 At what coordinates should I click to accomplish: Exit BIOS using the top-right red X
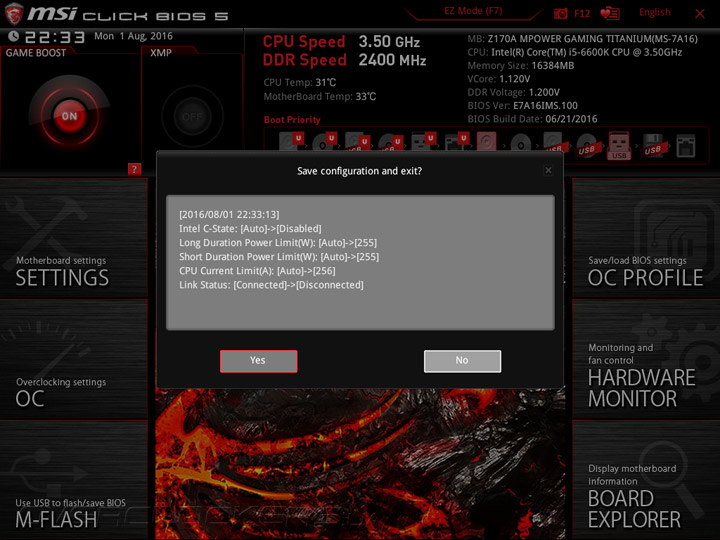[700, 14]
